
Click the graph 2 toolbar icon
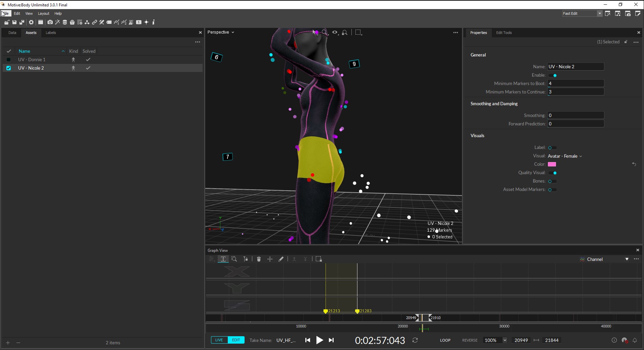click(124, 22)
